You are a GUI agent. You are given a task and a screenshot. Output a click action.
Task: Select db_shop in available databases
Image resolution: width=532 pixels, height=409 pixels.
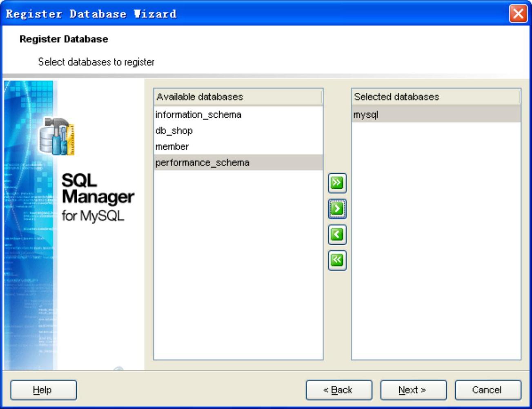click(x=238, y=131)
